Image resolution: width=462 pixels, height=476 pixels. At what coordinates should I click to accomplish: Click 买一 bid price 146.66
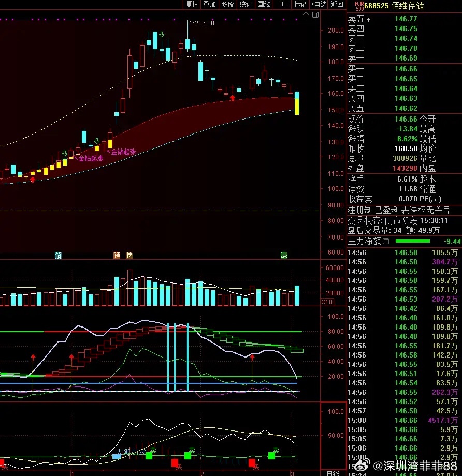(x=406, y=69)
